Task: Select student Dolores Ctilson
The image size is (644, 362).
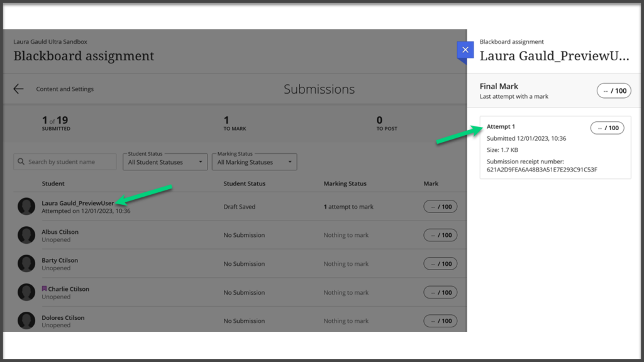Action: pos(63,317)
